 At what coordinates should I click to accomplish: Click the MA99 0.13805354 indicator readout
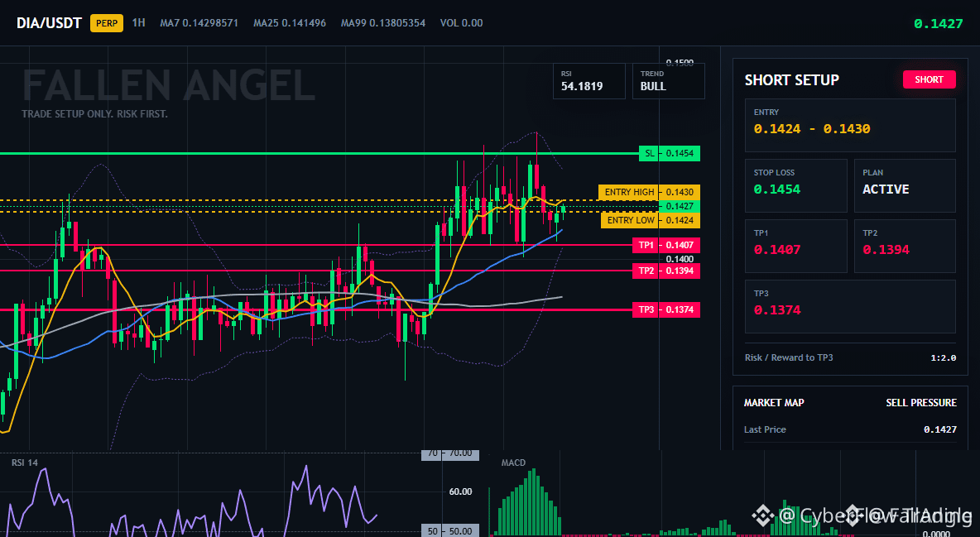click(383, 23)
